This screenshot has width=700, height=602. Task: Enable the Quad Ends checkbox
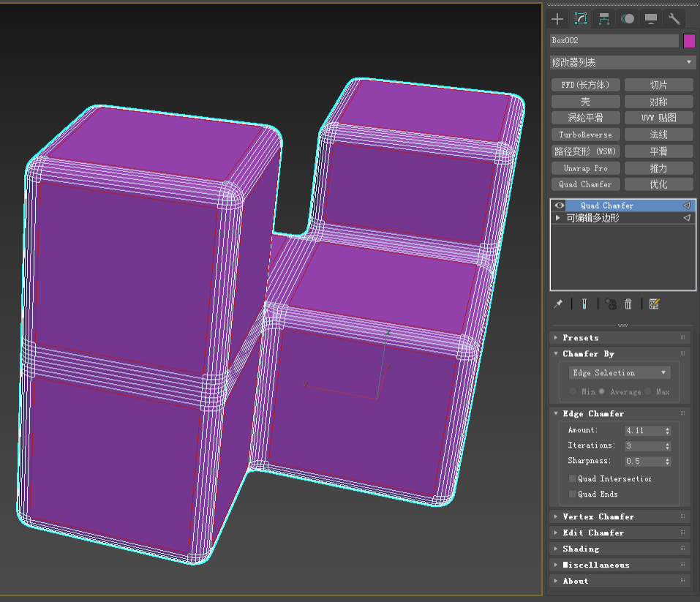click(x=573, y=494)
